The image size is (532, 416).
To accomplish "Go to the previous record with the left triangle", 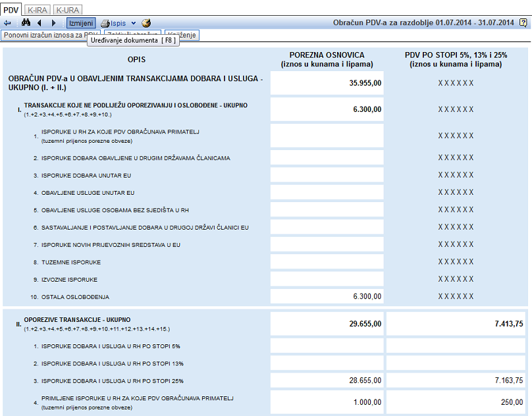I will (x=40, y=23).
